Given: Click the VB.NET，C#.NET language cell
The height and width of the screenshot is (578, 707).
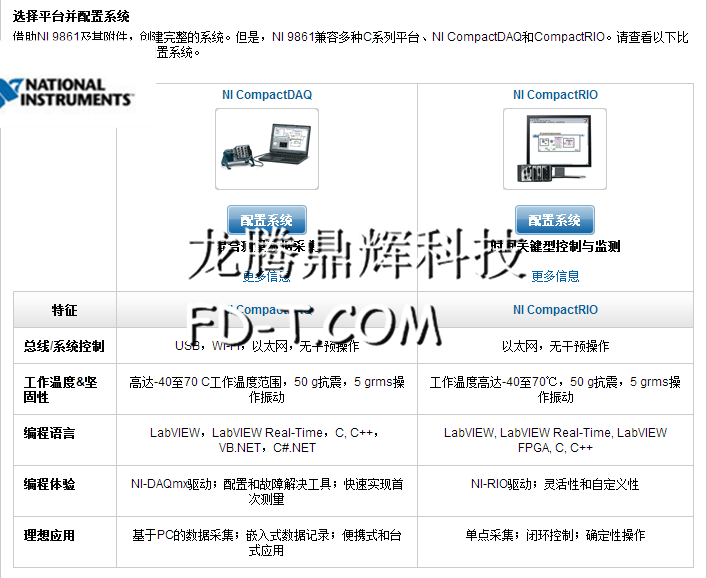Looking at the screenshot, I should click(267, 440).
